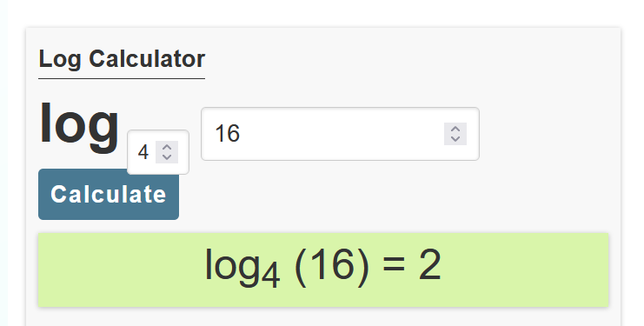Click the equals sign in the result
The width and height of the screenshot is (644, 326).
[x=394, y=266]
